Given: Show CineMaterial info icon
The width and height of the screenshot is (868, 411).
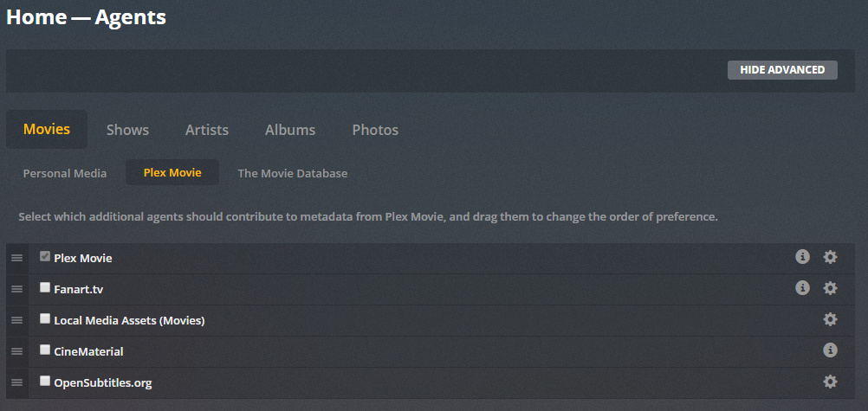Looking at the screenshot, I should click(x=830, y=350).
